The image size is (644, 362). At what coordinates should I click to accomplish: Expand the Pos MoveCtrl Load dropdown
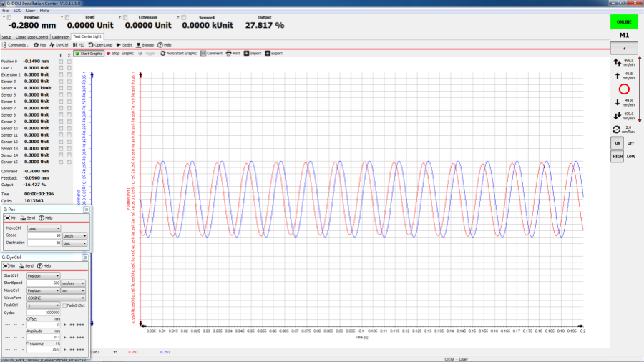44,228
